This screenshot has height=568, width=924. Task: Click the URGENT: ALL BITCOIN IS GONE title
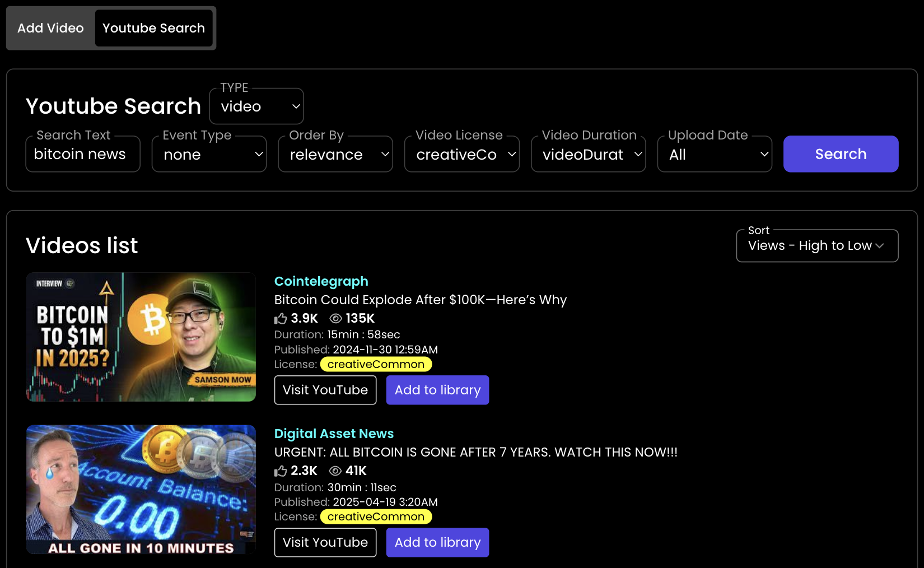coord(476,452)
